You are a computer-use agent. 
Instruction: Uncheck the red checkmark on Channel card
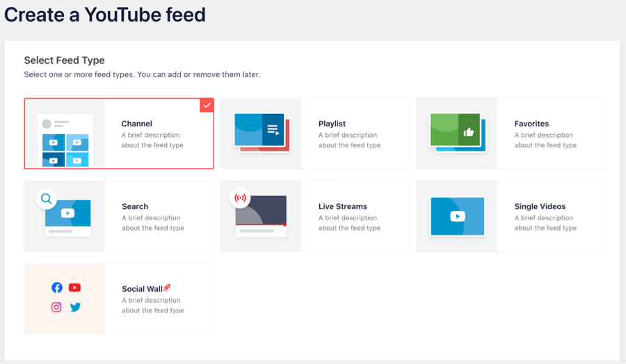pyautogui.click(x=207, y=105)
